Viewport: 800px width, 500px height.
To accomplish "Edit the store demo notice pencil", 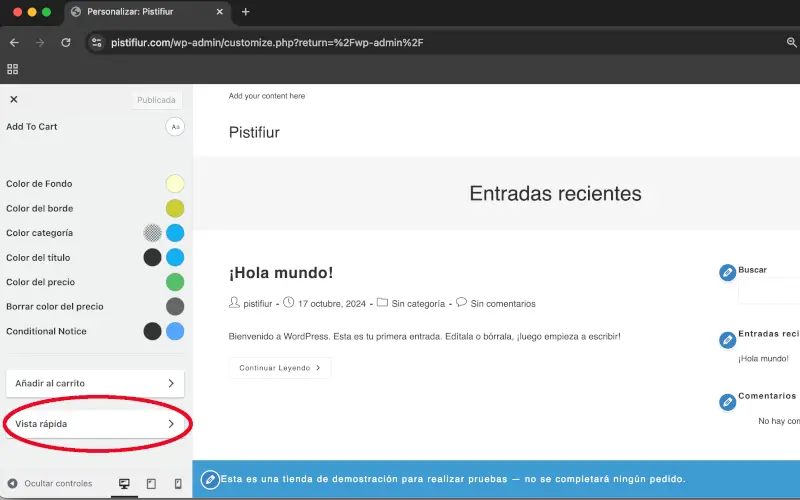I will tap(210, 480).
